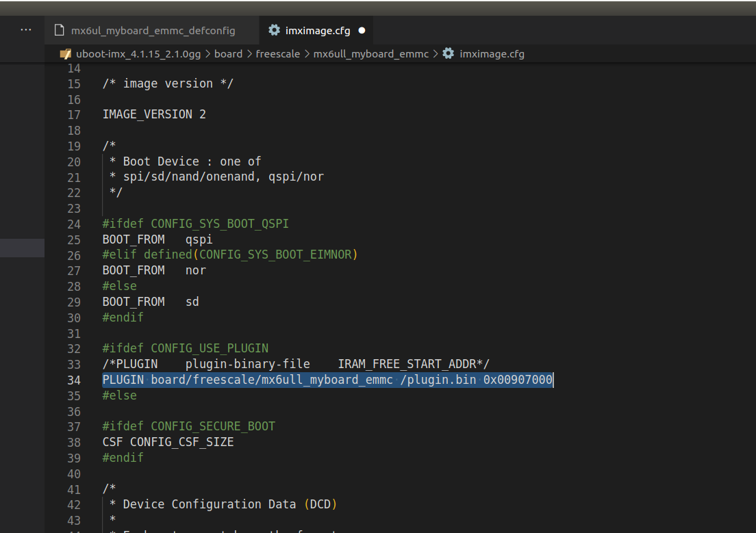Click 'CSF CONFIG_CSF_SIZE' line
Screen dimensions: 756x533
tap(168, 442)
